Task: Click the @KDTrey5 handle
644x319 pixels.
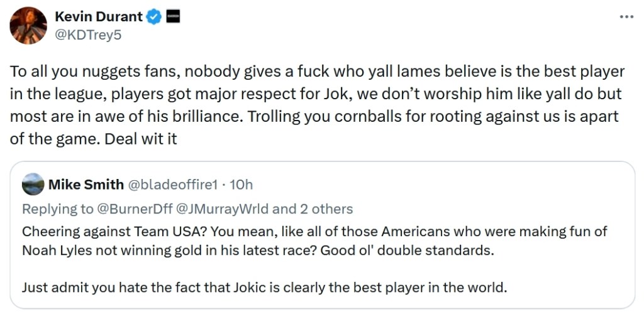Action: (87, 35)
